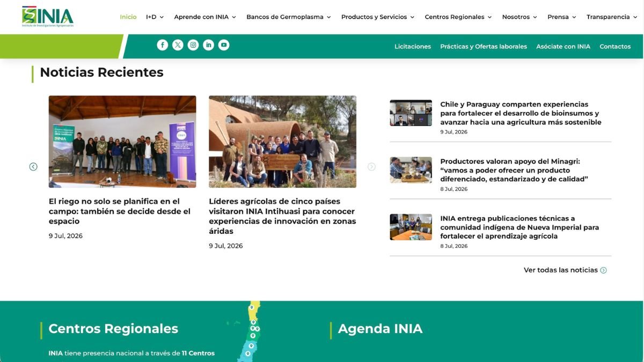Click the Noticias Recientes heading
This screenshot has height=362, width=644.
pos(101,72)
